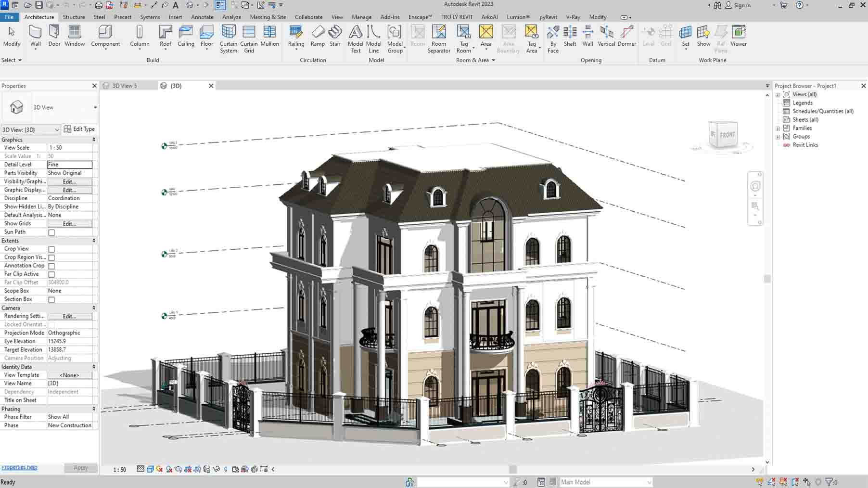868x488 pixels.
Task: Enable the Section Box checkbox
Action: point(51,300)
